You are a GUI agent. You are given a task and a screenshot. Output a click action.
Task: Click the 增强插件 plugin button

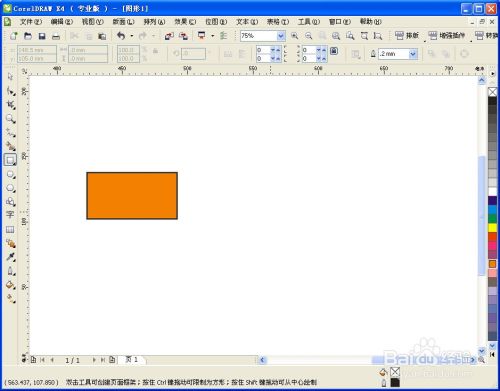coord(446,35)
